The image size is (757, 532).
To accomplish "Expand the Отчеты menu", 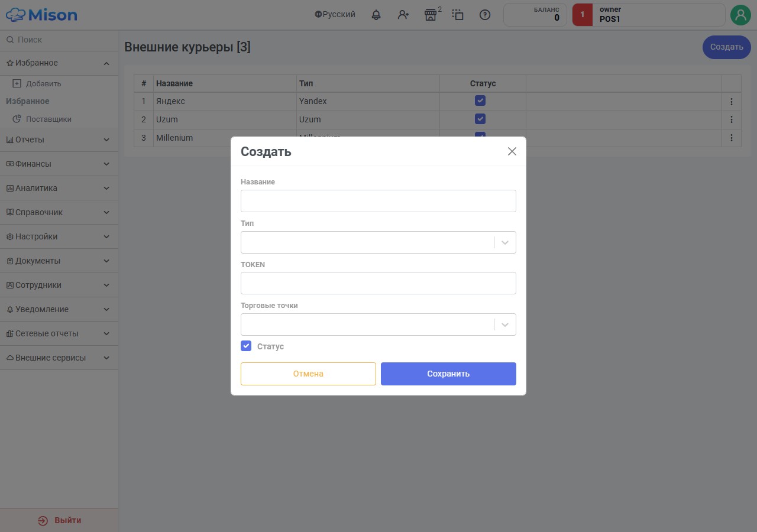I will click(59, 140).
